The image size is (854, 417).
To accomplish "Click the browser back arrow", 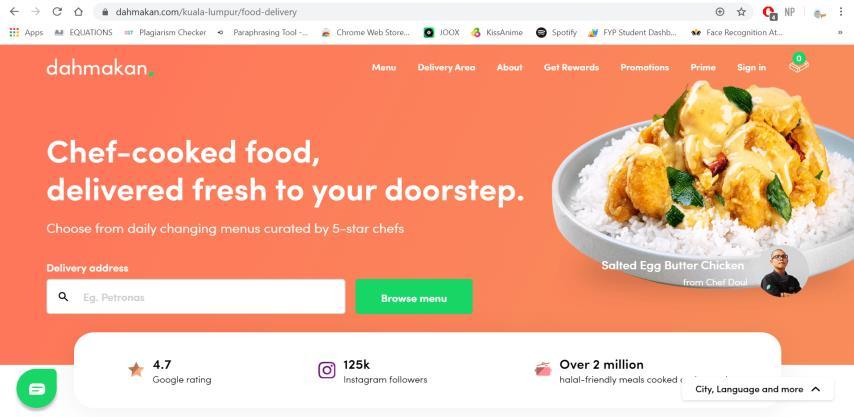I will [x=14, y=11].
